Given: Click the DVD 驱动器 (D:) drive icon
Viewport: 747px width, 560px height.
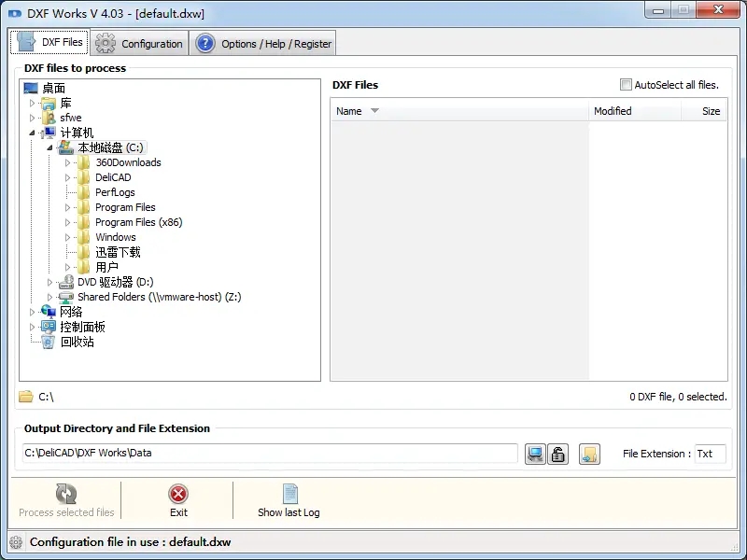Looking at the screenshot, I should 66,282.
